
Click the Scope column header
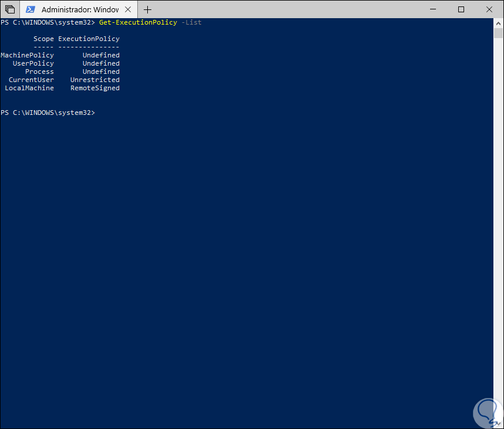click(44, 39)
